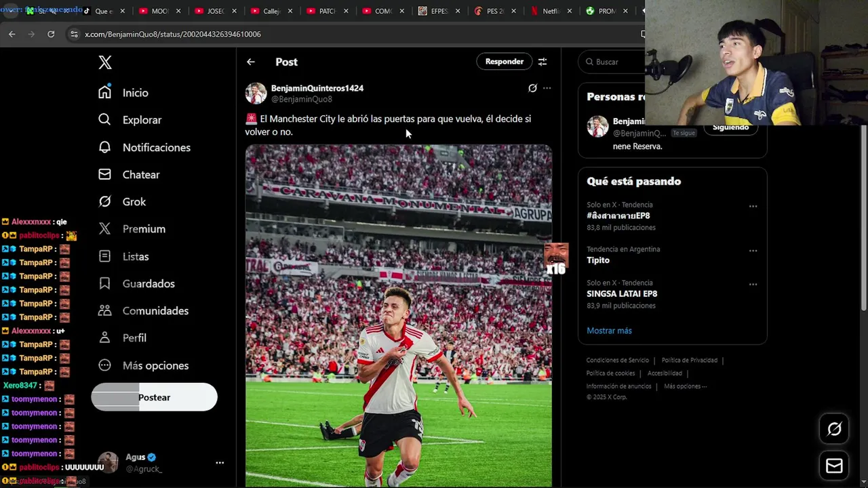Open Condiciones de Servicio link
868x488 pixels.
(x=618, y=361)
